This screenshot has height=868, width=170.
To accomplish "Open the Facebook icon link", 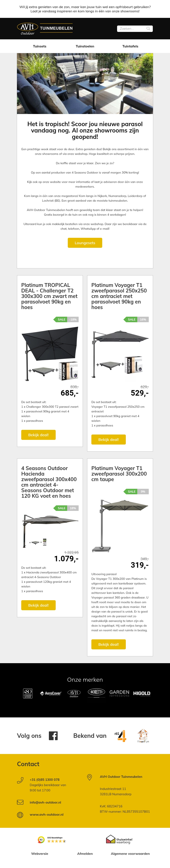I will (x=53, y=736).
